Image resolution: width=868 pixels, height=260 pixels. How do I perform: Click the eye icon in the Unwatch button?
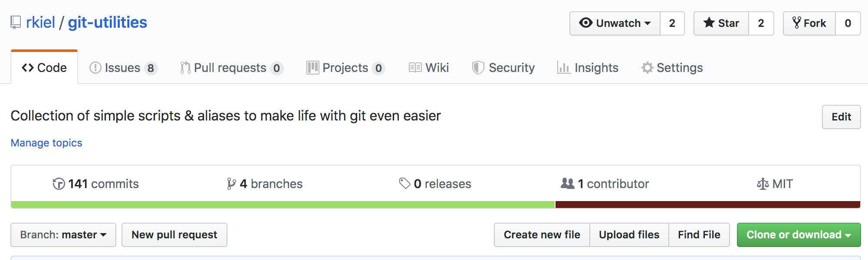(585, 23)
